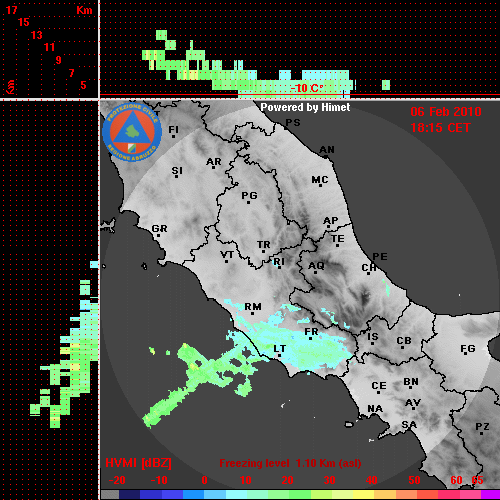
Task: Click the AN city label
Action: [x=327, y=150]
